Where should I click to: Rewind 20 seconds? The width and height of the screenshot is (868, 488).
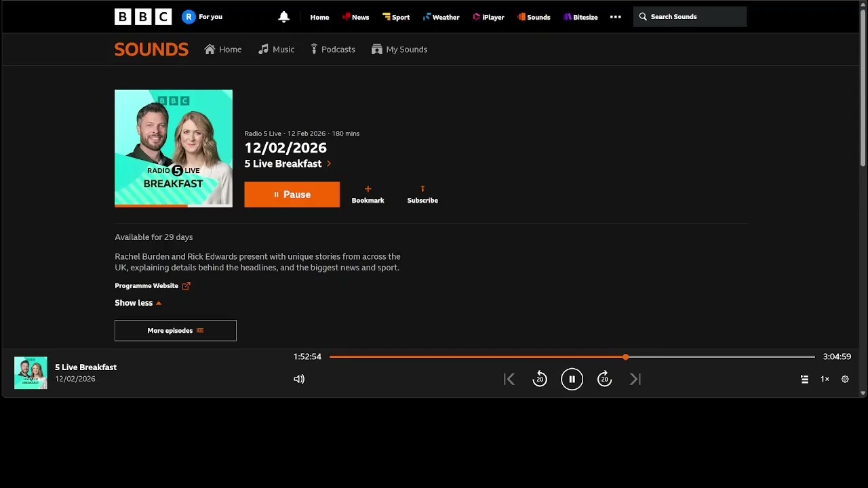[x=540, y=380]
